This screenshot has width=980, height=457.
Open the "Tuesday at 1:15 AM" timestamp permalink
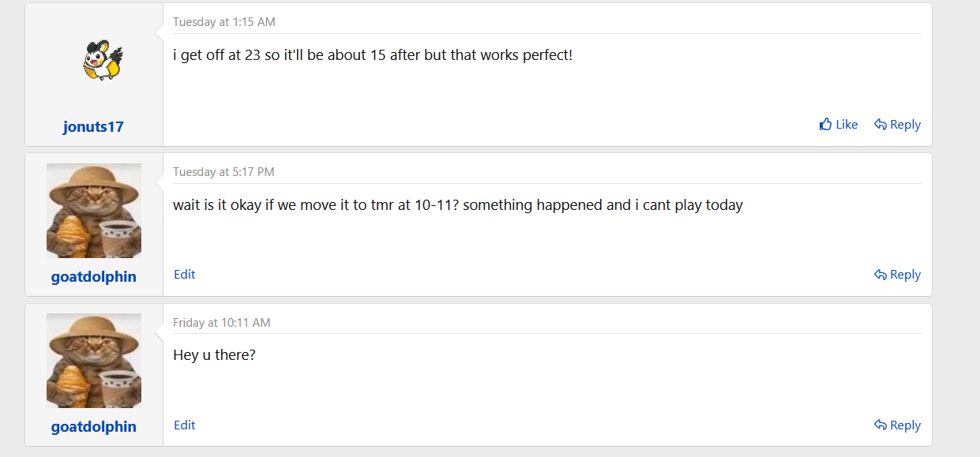pyautogui.click(x=224, y=22)
